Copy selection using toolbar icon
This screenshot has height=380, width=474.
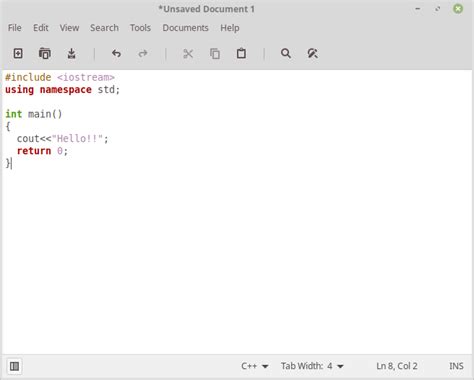click(x=215, y=53)
